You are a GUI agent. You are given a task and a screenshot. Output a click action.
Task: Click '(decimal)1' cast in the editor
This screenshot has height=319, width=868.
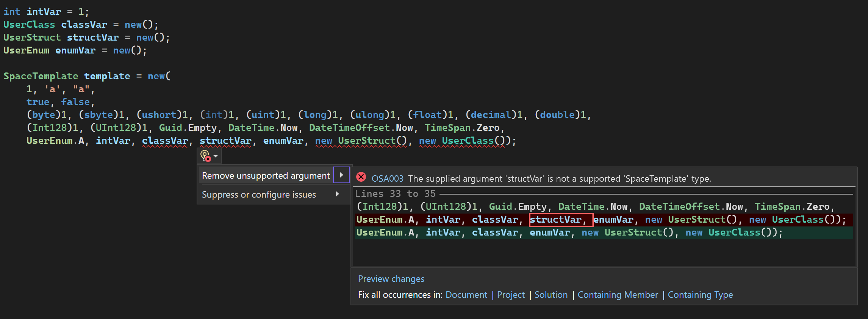494,115
